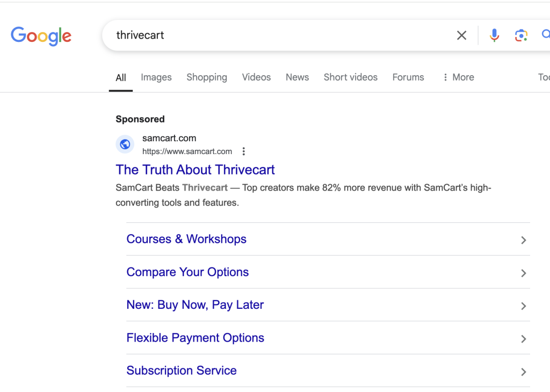This screenshot has height=392, width=550.
Task: Open the News tab
Action: [x=297, y=77]
